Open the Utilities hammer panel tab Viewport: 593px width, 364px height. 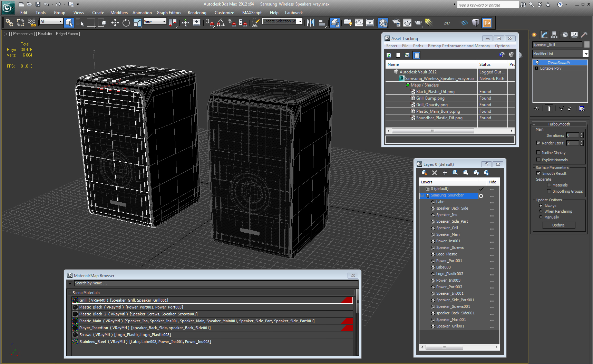click(x=584, y=34)
